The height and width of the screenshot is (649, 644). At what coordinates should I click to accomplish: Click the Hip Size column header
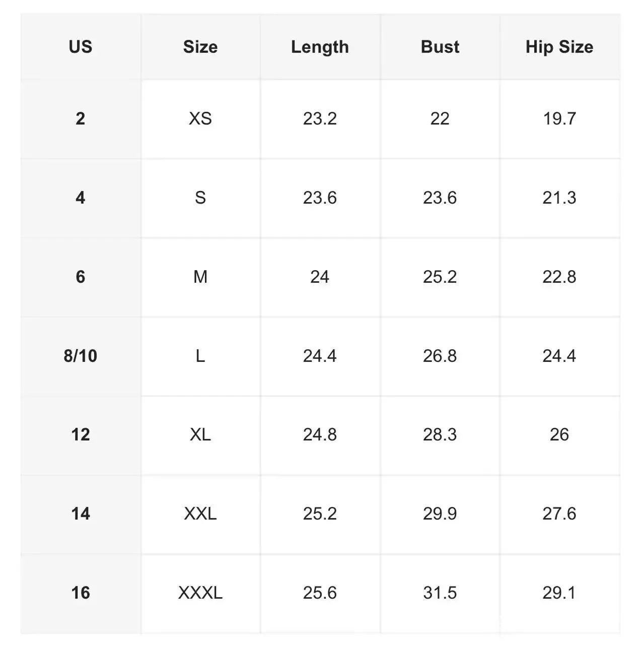click(x=559, y=47)
